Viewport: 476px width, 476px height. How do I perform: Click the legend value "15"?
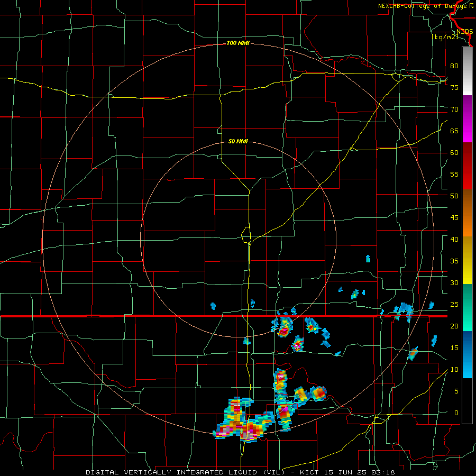(454, 348)
